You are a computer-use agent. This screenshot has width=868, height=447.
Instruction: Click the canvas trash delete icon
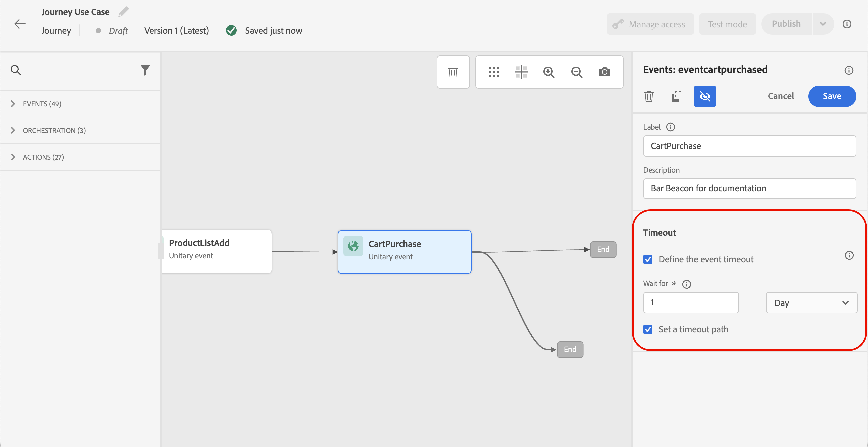coord(453,72)
